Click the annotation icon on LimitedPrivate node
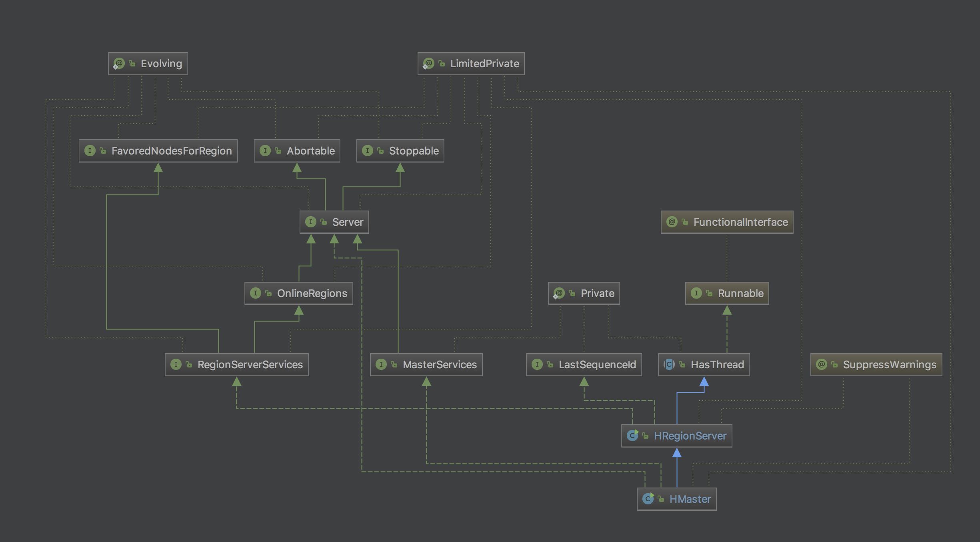The height and width of the screenshot is (542, 980). [x=428, y=64]
